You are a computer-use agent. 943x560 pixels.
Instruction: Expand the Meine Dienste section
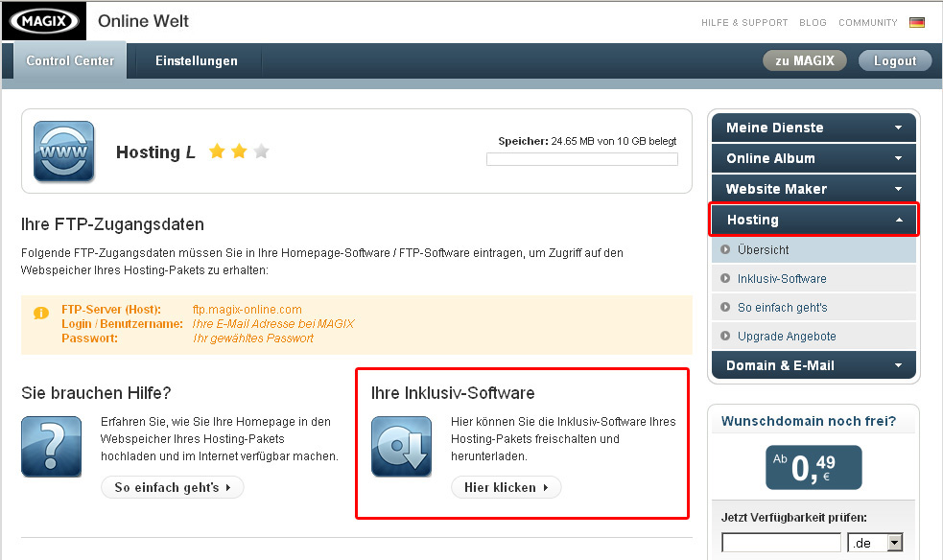point(813,128)
